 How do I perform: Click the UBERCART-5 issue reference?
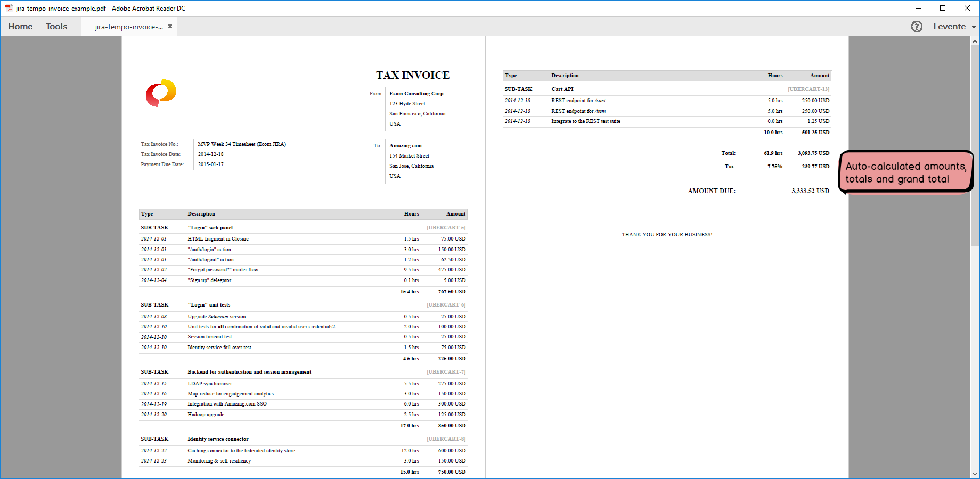click(x=446, y=227)
